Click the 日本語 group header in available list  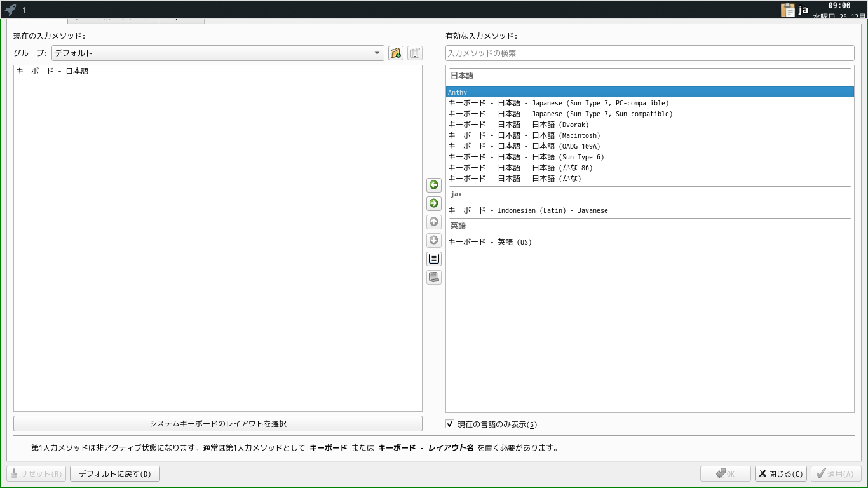649,76
